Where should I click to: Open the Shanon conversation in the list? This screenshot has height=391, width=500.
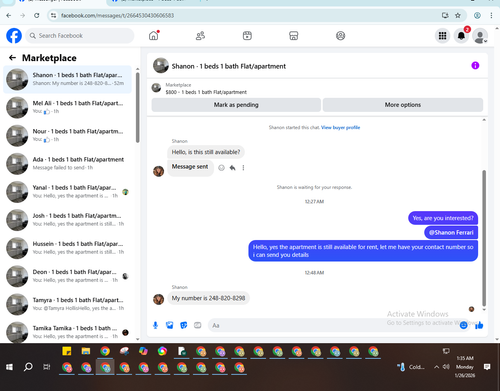pyautogui.click(x=67, y=79)
